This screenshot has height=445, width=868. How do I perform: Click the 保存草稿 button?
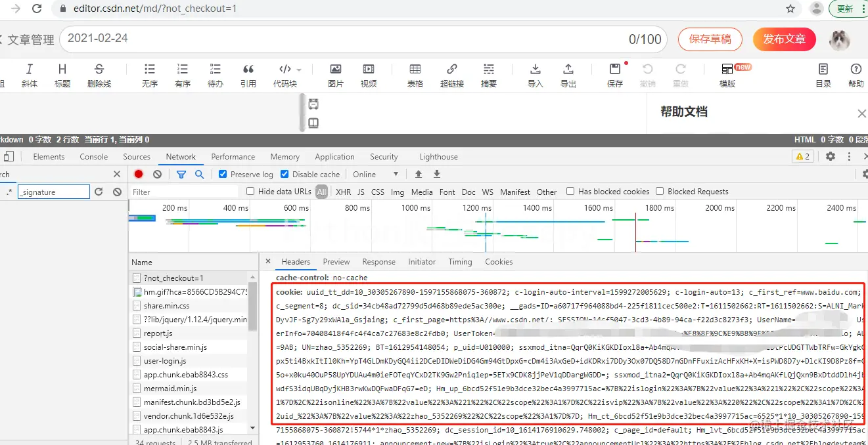coord(710,39)
